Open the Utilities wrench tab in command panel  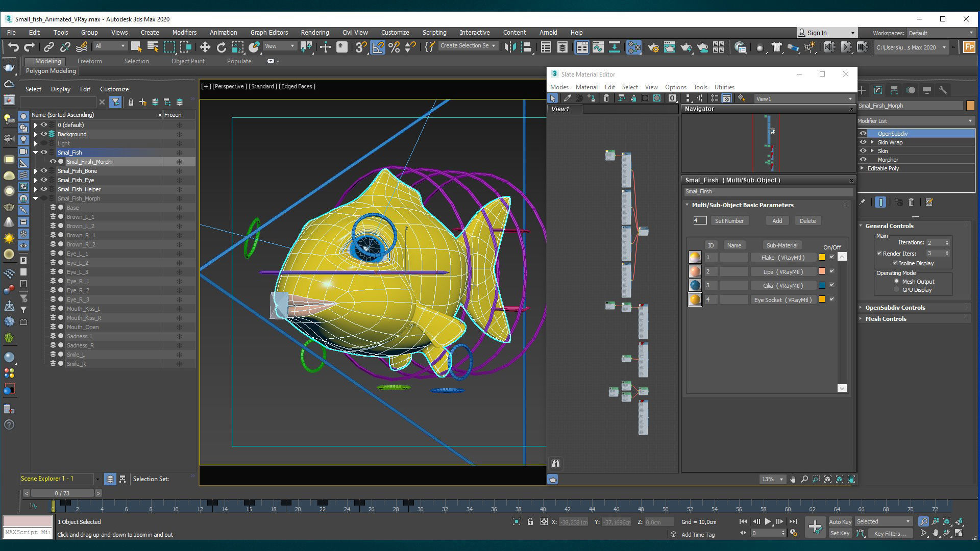point(943,90)
